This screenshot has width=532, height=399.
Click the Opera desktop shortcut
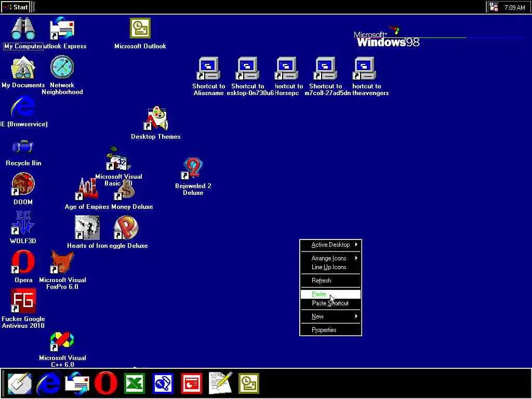coord(23,262)
